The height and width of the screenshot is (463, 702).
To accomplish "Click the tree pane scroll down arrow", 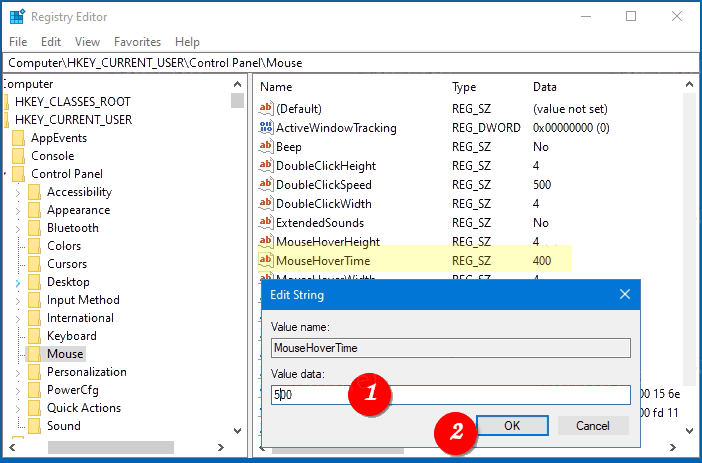I will click(238, 431).
